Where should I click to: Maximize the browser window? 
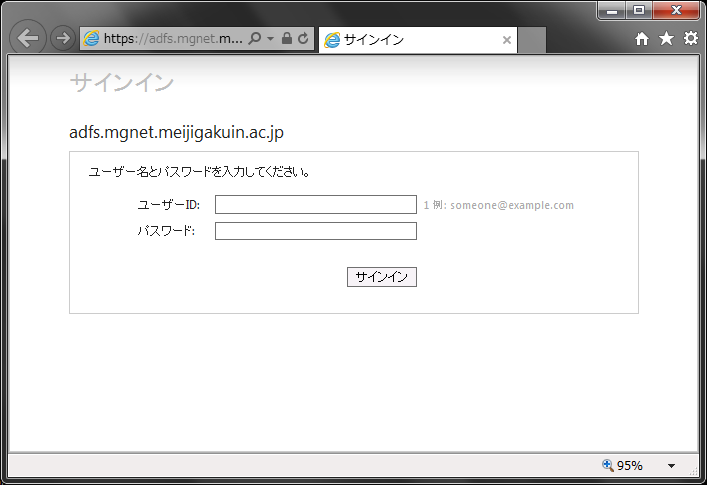(638, 11)
